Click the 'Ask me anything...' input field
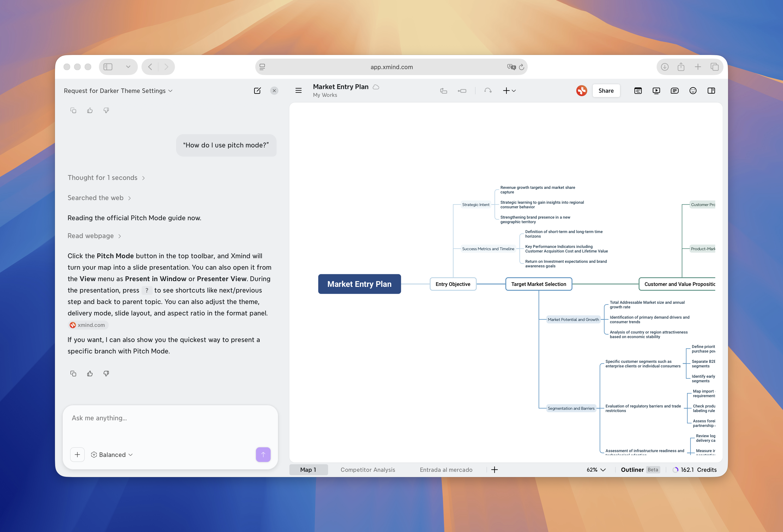Screen dimensions: 783x532 click(170, 418)
